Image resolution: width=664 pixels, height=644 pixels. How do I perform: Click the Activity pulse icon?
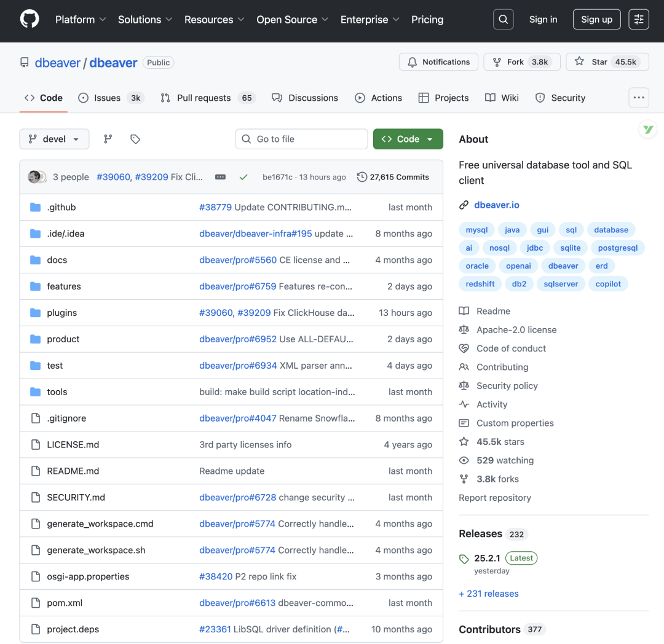pos(464,404)
